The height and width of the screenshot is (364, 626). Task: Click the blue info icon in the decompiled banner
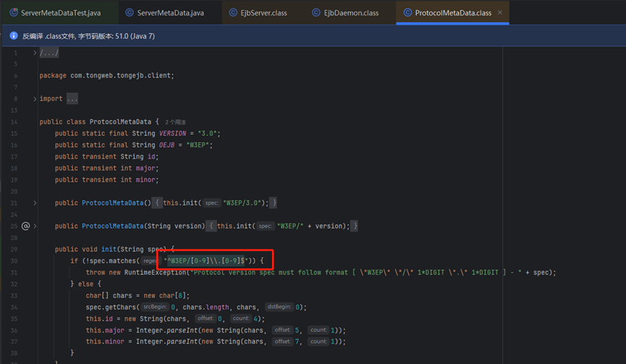[x=14, y=35]
